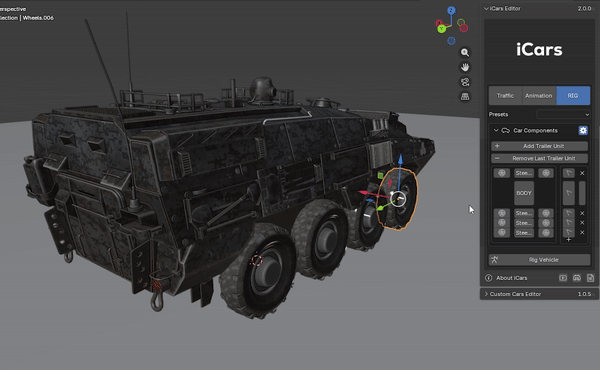
Task: Toggle the first axle Stee... button
Action: tap(524, 173)
